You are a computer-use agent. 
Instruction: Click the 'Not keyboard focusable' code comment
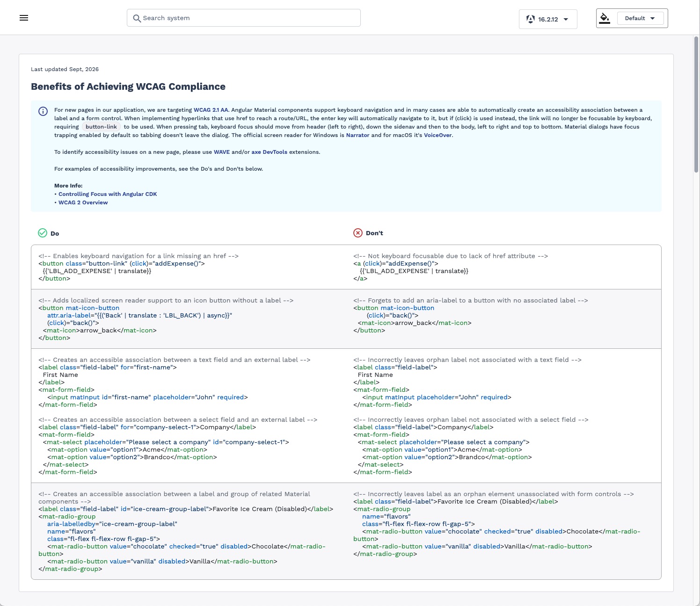pyautogui.click(x=451, y=256)
